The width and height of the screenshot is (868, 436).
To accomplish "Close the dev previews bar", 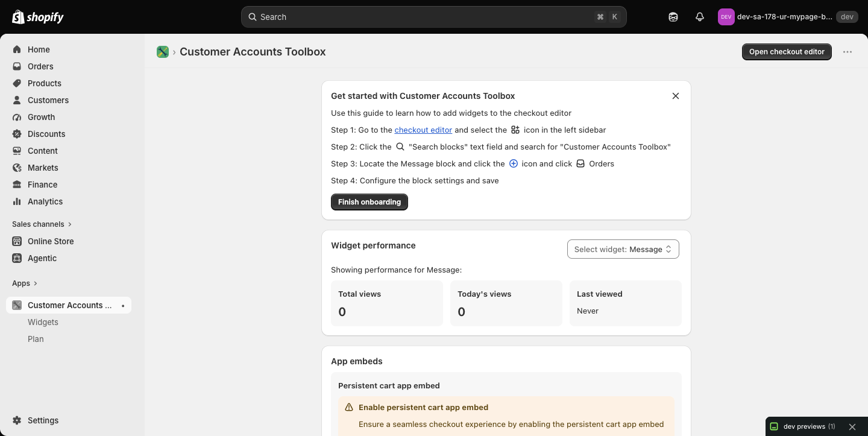I will coord(852,426).
